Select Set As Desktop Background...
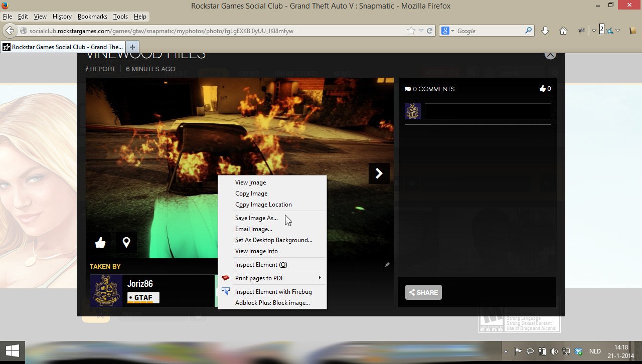 [272, 240]
